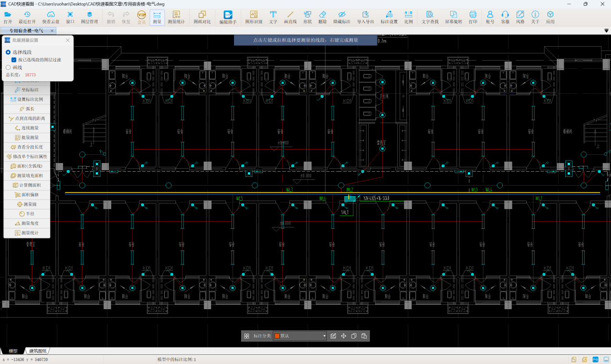The height and width of the screenshot is (364, 611).
Task: Click the orange 标注分类 color swatch
Action: click(277, 336)
